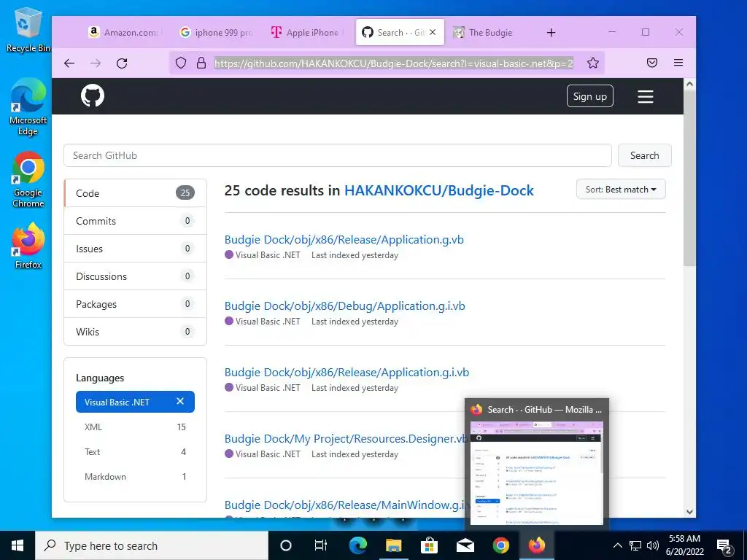Open the Recycle Bin desktop icon
This screenshot has width=747, height=560.
pyautogui.click(x=28, y=31)
